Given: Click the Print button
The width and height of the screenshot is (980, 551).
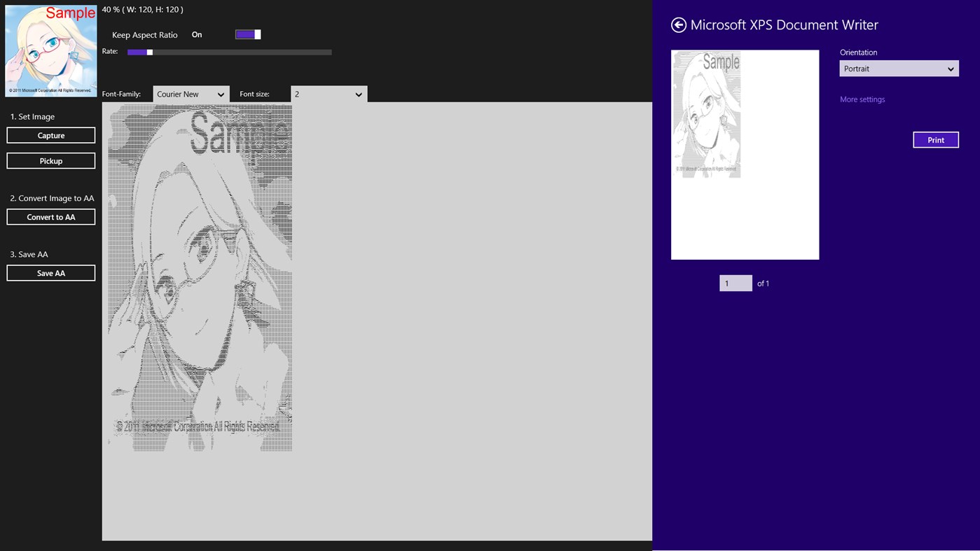Looking at the screenshot, I should 935,139.
